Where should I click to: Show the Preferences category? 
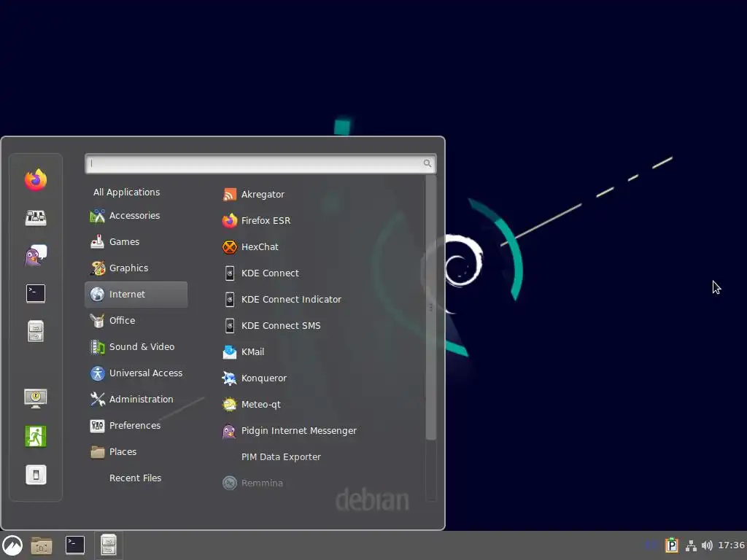(x=136, y=425)
